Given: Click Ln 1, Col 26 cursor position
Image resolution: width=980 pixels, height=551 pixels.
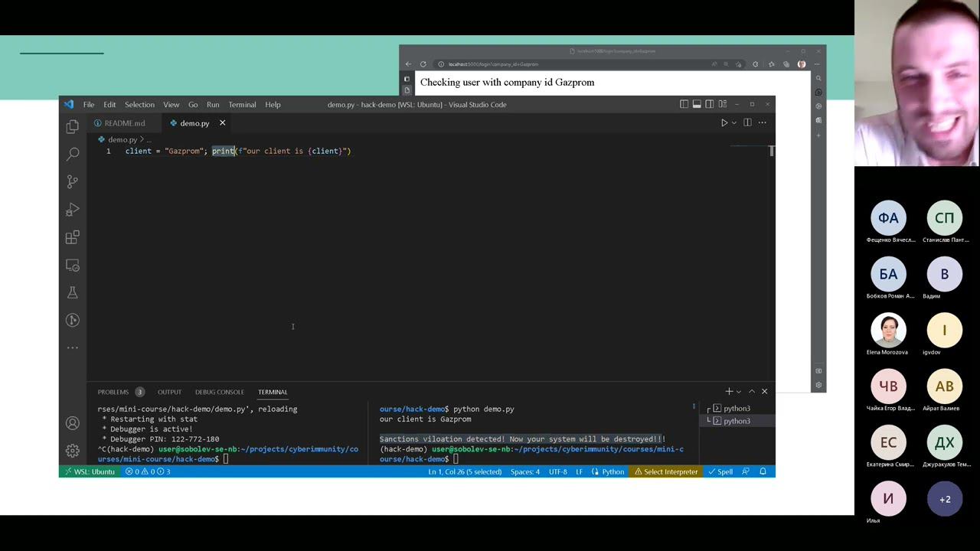Looking at the screenshot, I should (465, 471).
